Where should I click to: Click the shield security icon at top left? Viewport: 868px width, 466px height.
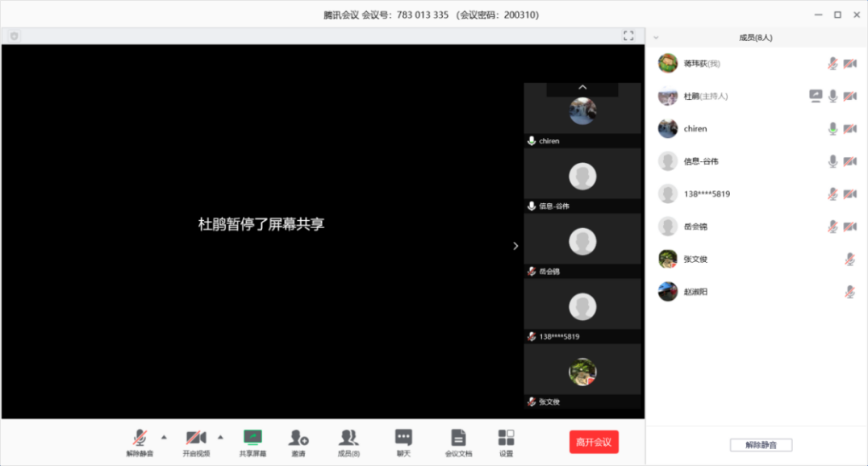tap(14, 36)
